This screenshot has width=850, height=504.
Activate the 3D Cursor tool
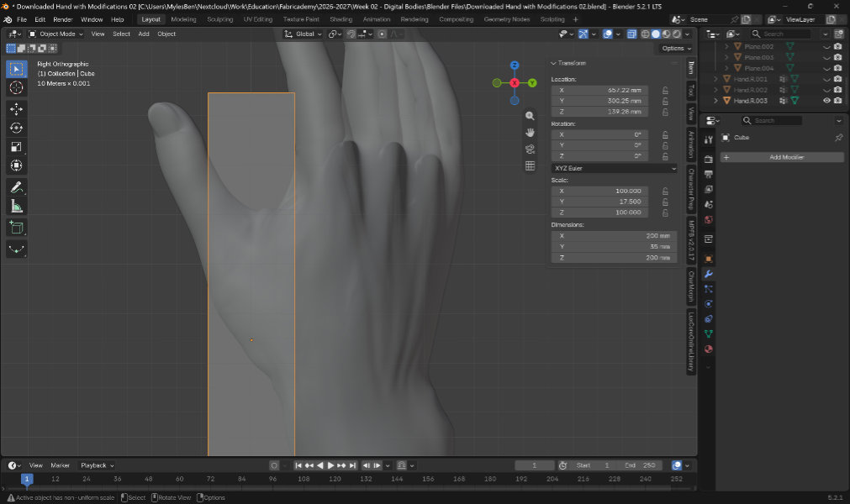[x=16, y=87]
